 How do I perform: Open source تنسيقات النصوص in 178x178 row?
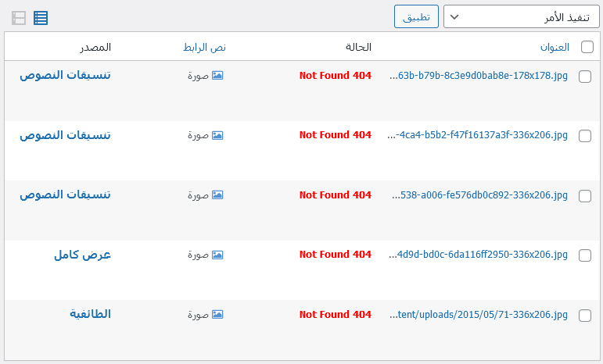coord(65,75)
